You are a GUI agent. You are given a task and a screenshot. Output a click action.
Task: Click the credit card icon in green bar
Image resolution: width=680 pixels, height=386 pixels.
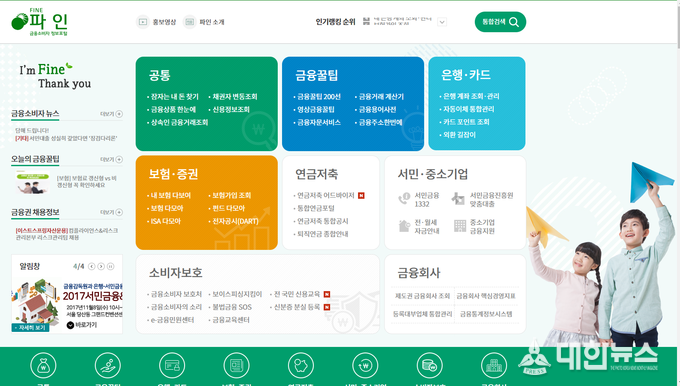click(172, 366)
